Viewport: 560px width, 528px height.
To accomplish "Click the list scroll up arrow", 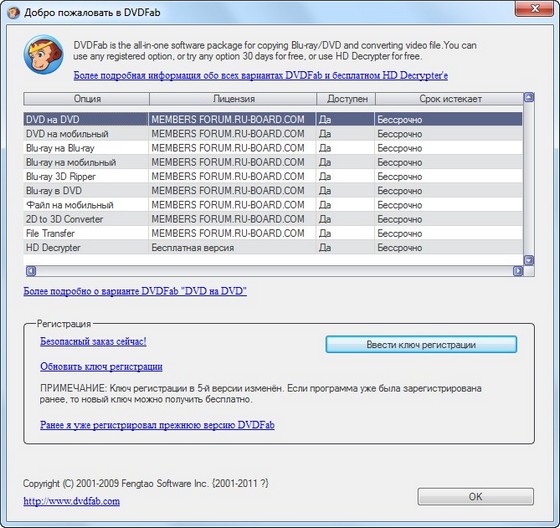I will (529, 97).
